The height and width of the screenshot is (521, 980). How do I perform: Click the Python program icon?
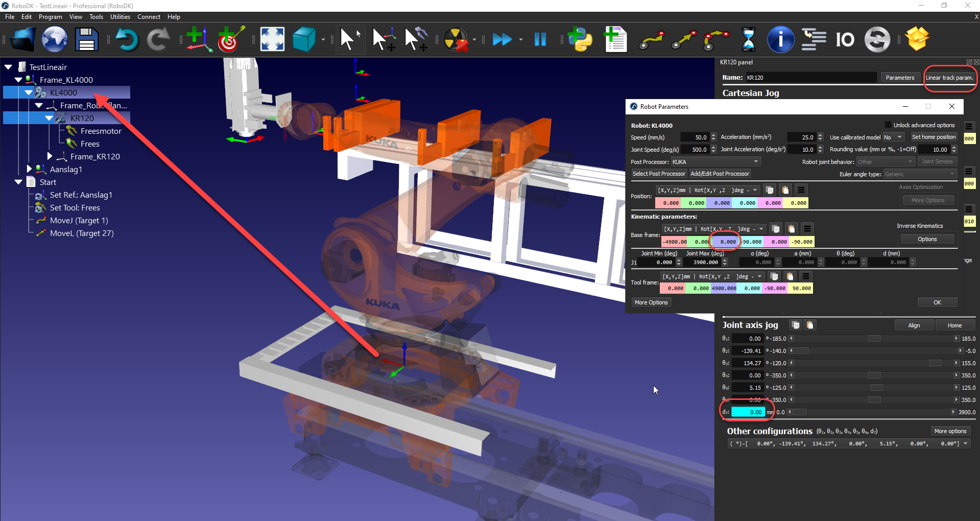click(x=580, y=39)
